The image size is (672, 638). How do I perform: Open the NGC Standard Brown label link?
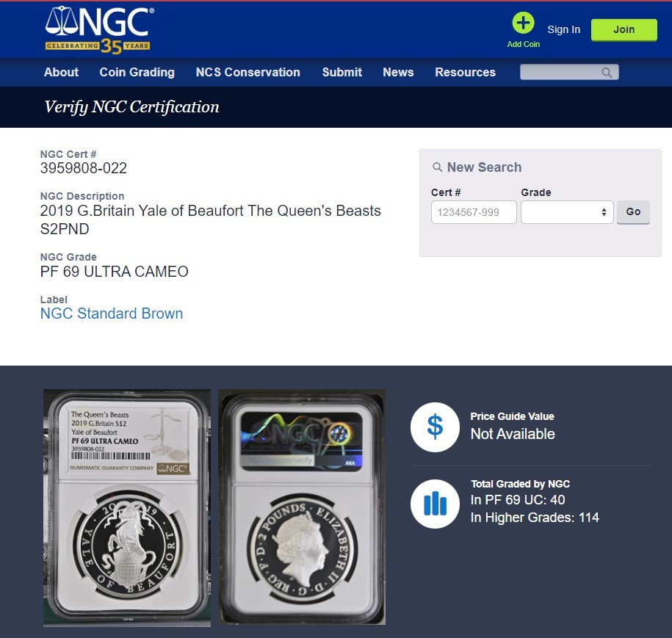point(112,313)
